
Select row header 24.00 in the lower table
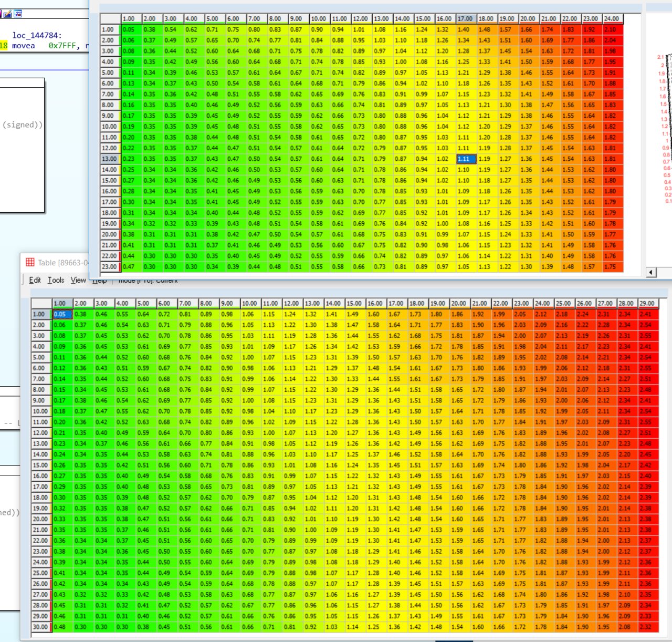(41, 562)
